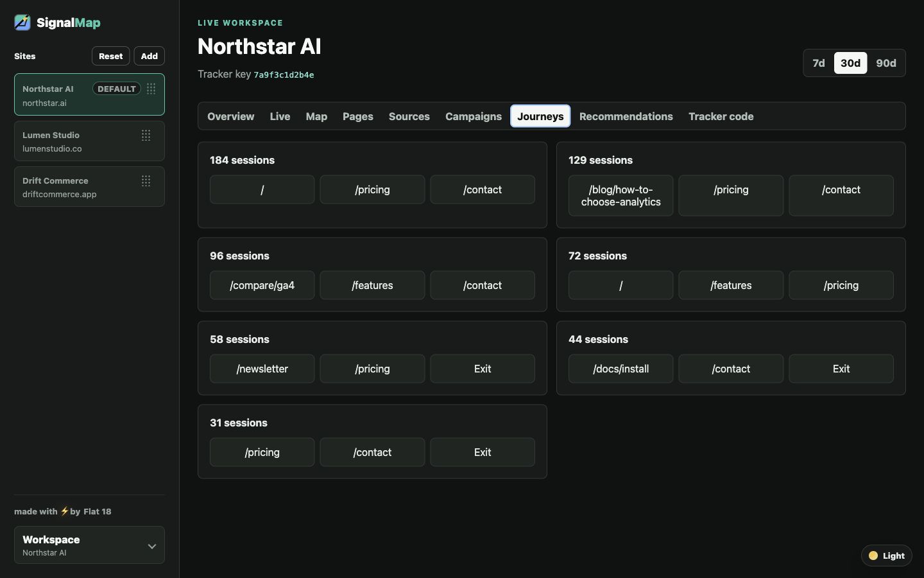The width and height of the screenshot is (924, 578).
Task: Click the LIVE WORKSPACE label
Action: tap(240, 22)
